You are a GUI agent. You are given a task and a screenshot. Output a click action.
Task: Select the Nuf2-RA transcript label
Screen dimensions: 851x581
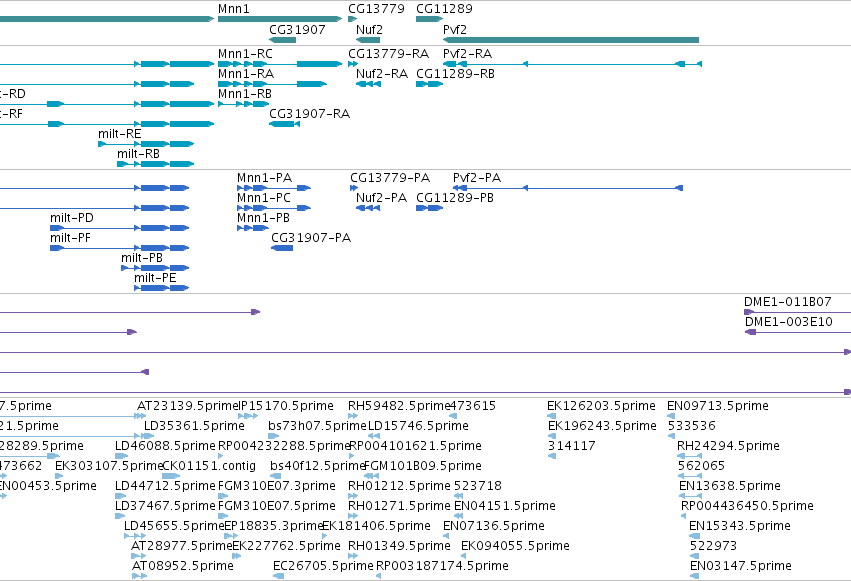(x=382, y=74)
